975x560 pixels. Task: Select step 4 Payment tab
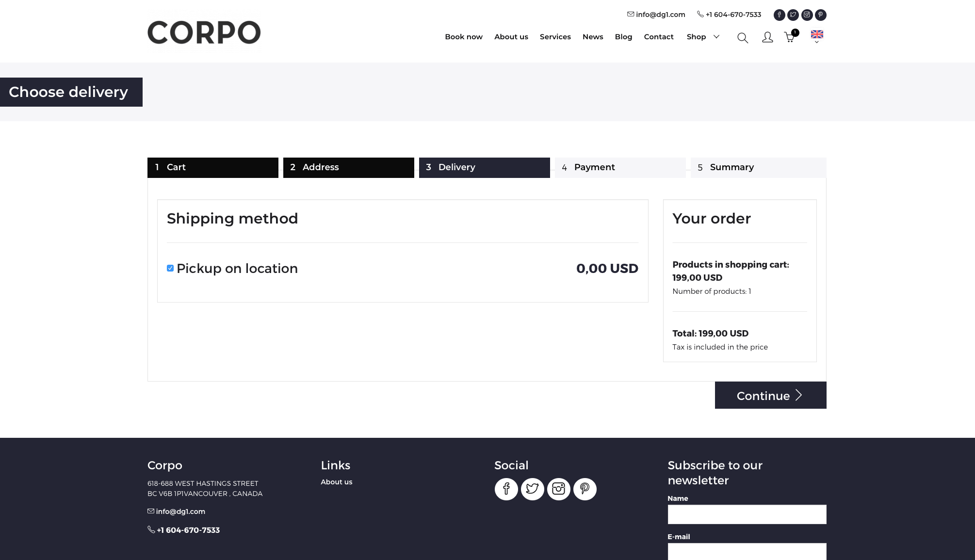[x=620, y=168]
